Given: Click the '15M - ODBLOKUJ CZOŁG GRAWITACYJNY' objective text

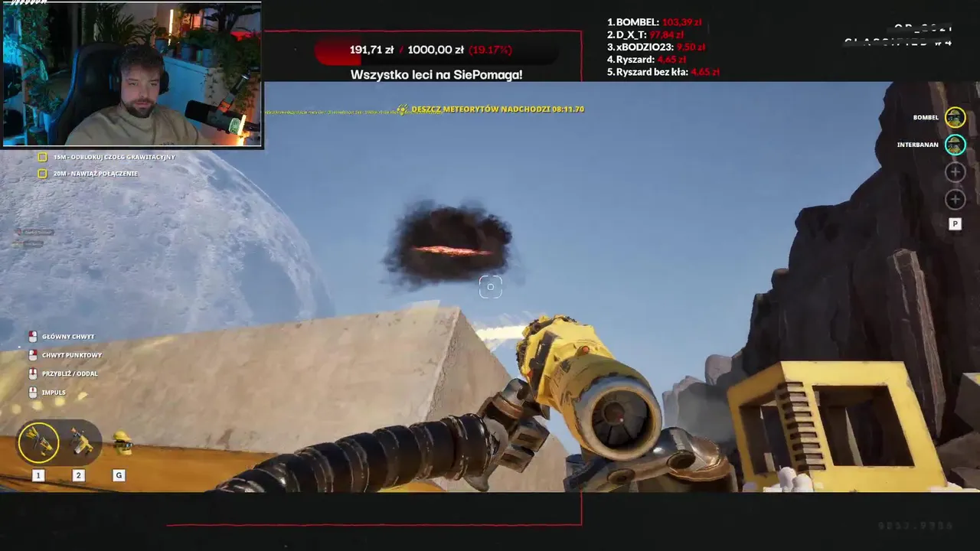Looking at the screenshot, I should pos(114,157).
